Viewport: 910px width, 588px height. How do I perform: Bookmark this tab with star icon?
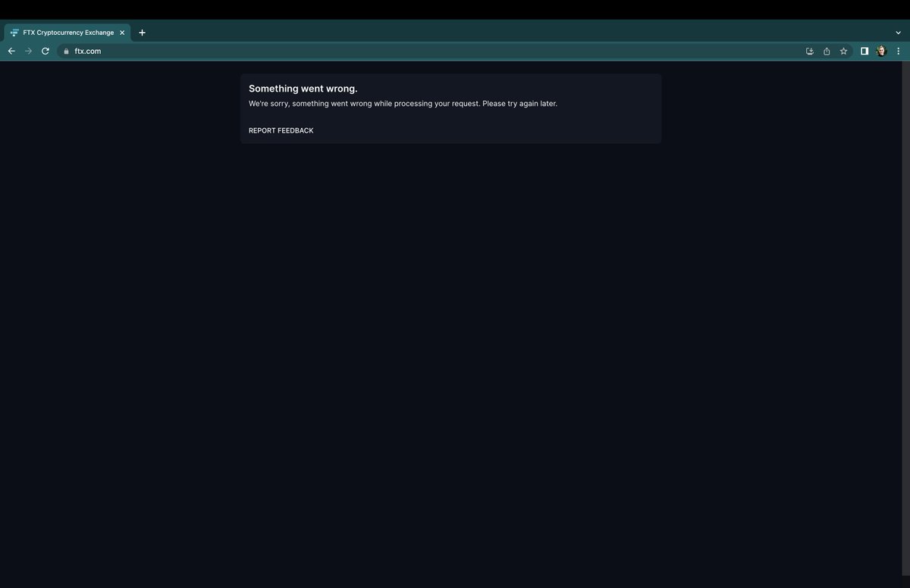click(x=843, y=51)
